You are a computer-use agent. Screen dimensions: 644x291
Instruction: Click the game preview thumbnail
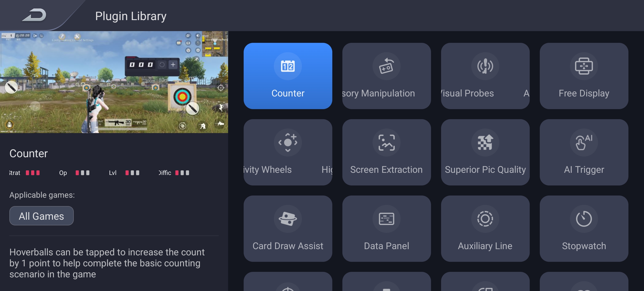click(x=114, y=82)
